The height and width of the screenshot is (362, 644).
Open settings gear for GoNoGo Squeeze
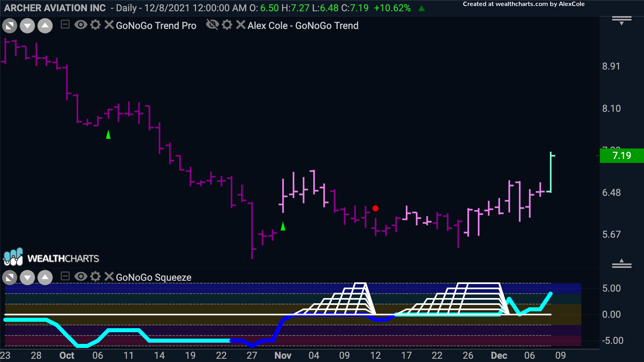click(95, 276)
